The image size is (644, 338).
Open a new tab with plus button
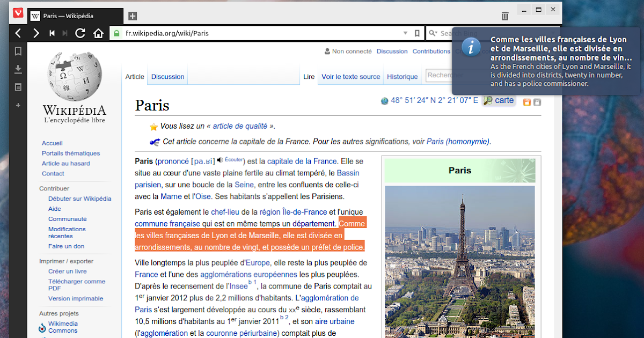[x=133, y=16]
